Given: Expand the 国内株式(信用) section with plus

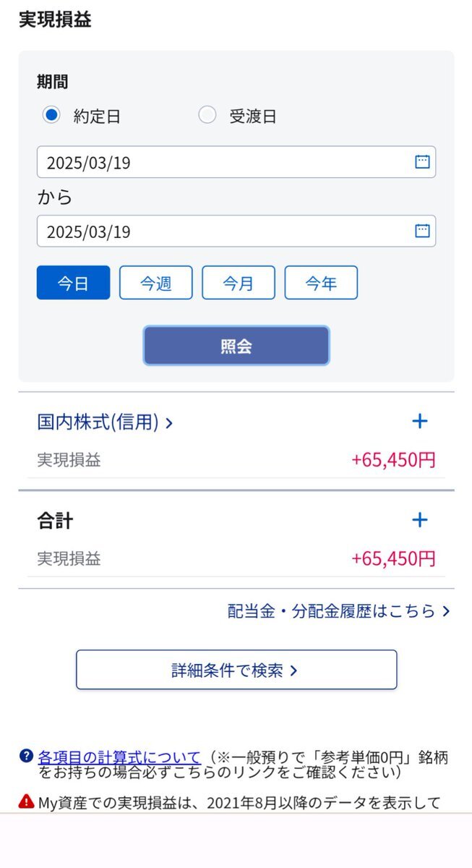Looking at the screenshot, I should click(x=419, y=421).
